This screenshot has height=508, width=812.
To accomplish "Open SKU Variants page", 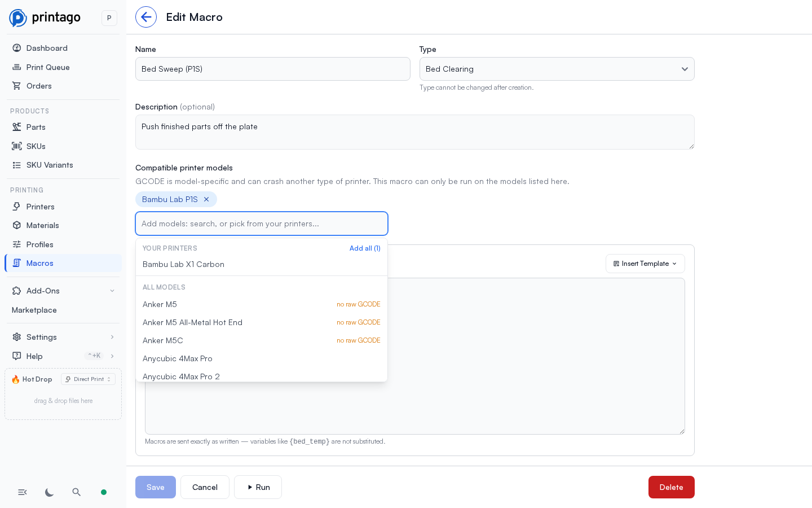I will [63, 165].
